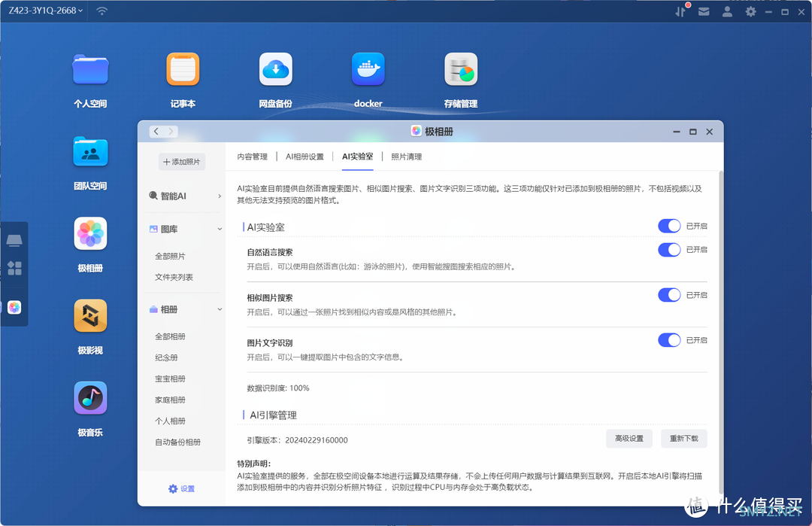
Task: Toggle the 自然语言搜索 switch
Action: coord(669,250)
